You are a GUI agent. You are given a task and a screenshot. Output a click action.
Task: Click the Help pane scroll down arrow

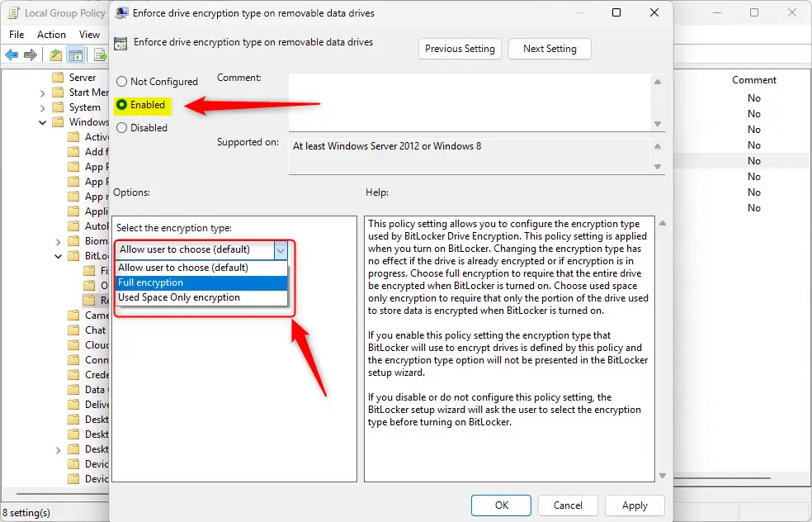click(x=663, y=476)
